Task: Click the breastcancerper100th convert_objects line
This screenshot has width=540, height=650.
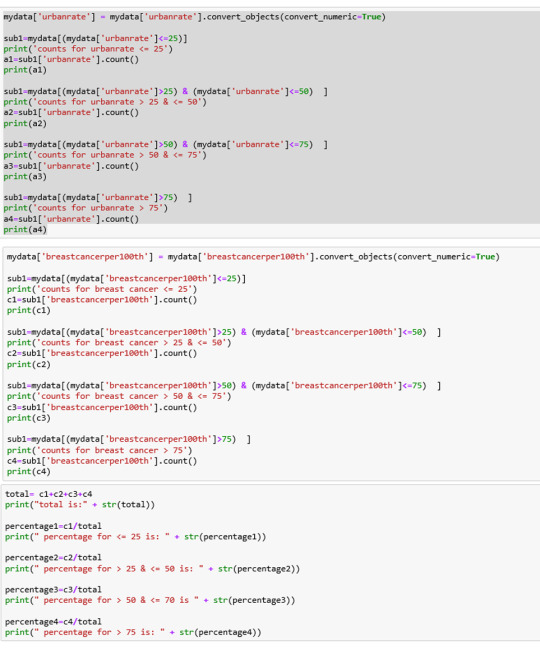Action: click(x=253, y=257)
